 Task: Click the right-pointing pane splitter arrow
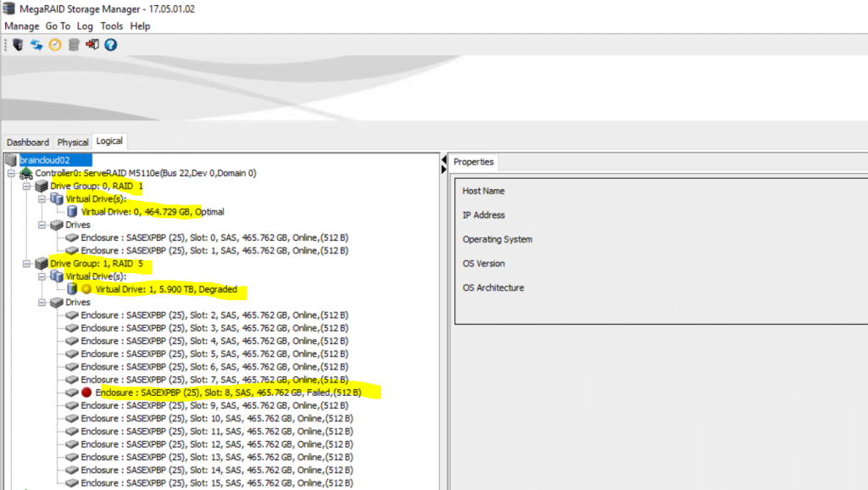pyautogui.click(x=444, y=170)
